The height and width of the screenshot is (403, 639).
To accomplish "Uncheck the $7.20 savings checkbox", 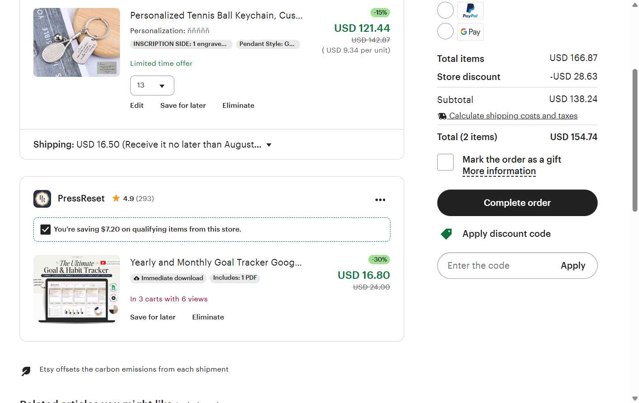I will (x=45, y=229).
